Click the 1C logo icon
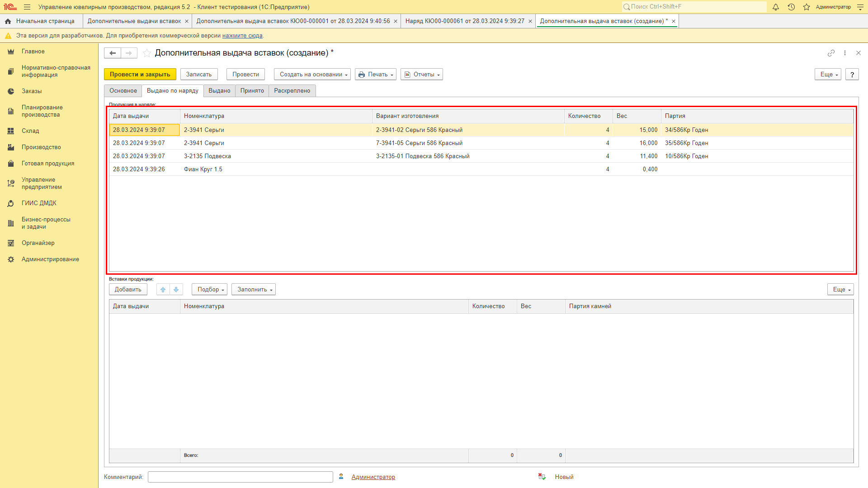The height and width of the screenshot is (488, 868). 10,7
